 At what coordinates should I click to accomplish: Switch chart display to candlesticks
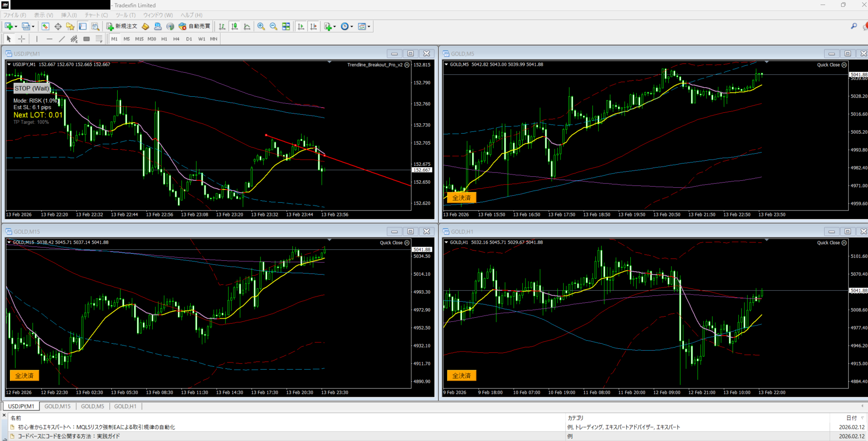click(234, 26)
